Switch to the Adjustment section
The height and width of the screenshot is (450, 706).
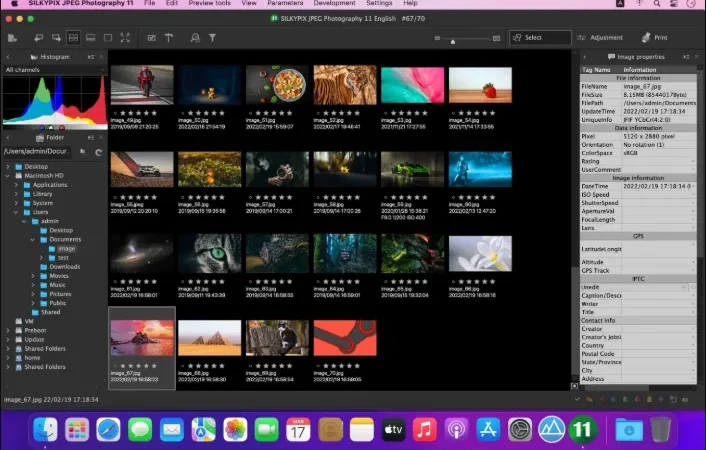600,38
